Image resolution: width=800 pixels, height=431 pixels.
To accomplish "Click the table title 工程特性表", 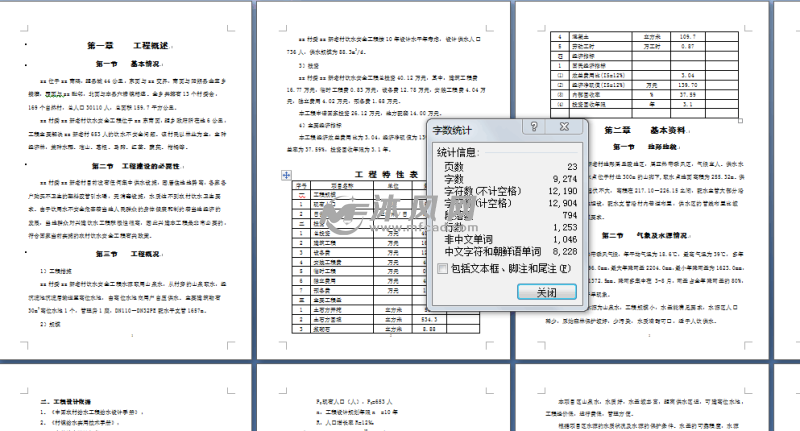I will pos(386,174).
